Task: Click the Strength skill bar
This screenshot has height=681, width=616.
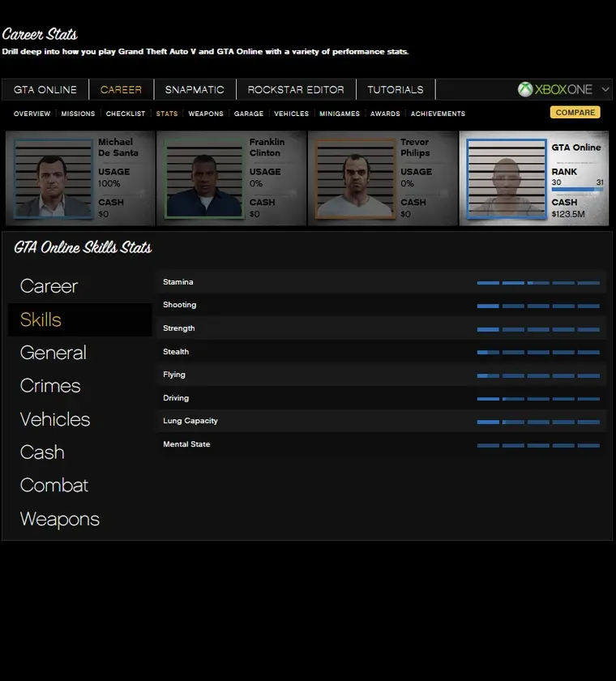Action: coord(538,330)
